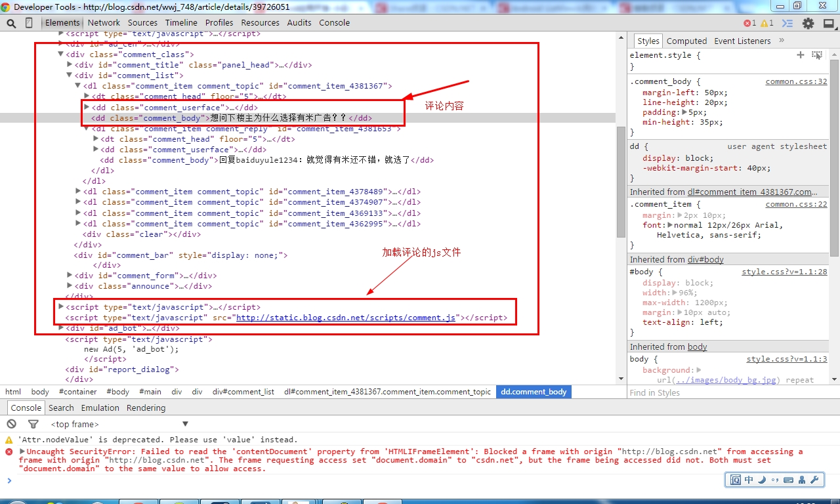Open the Audits panel tab
Screen dimensions: 840x504
click(x=299, y=22)
